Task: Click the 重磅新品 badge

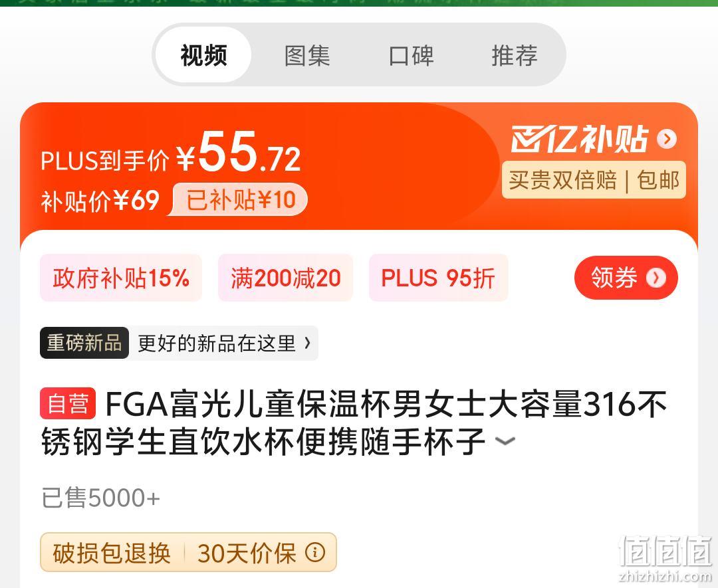Action: click(x=84, y=343)
